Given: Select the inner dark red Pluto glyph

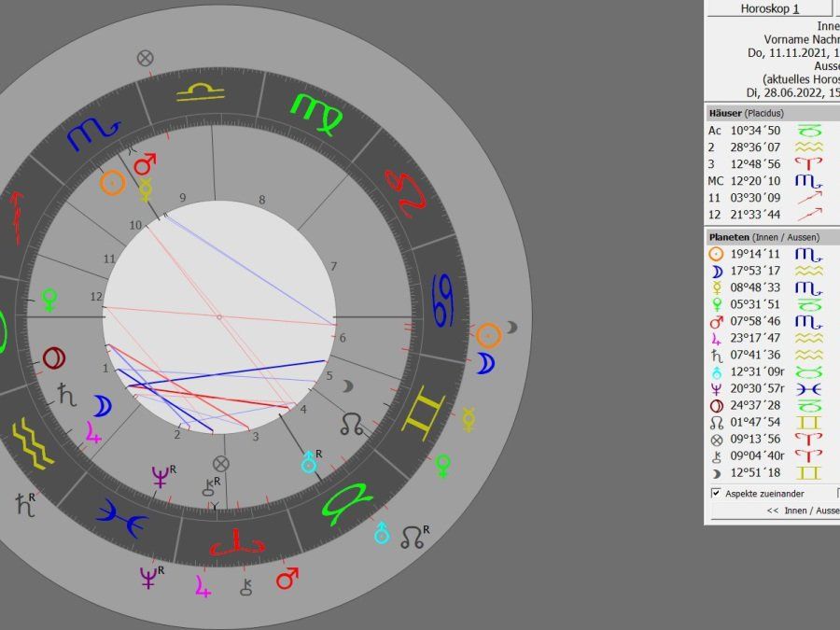Looking at the screenshot, I should pyautogui.click(x=53, y=357).
